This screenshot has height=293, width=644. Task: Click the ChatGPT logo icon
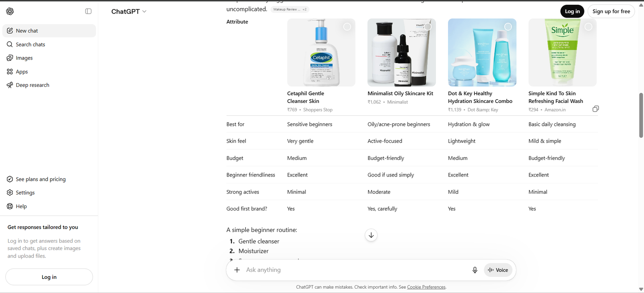tap(10, 11)
